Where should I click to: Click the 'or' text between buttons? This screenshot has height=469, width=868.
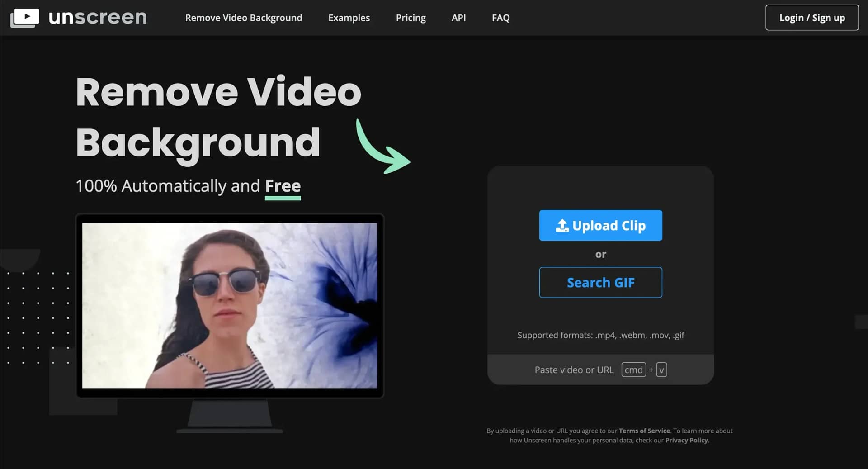[x=600, y=254]
